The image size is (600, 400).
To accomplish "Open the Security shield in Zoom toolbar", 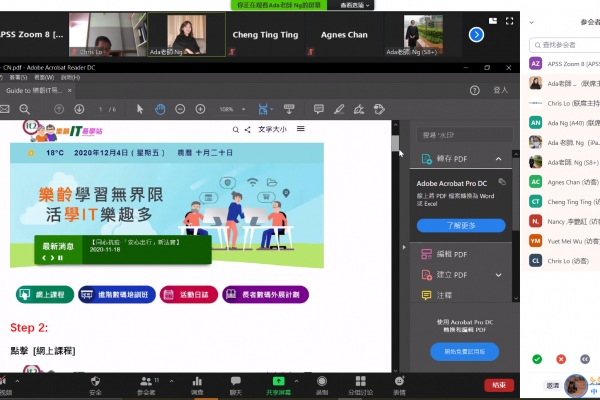I will pyautogui.click(x=95, y=385).
